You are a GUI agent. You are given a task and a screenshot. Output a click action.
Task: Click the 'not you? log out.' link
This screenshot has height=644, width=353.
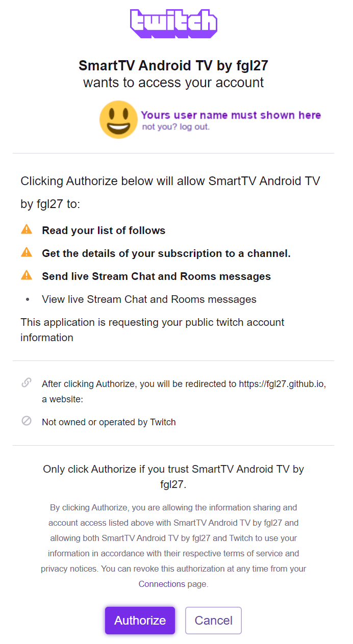click(175, 126)
